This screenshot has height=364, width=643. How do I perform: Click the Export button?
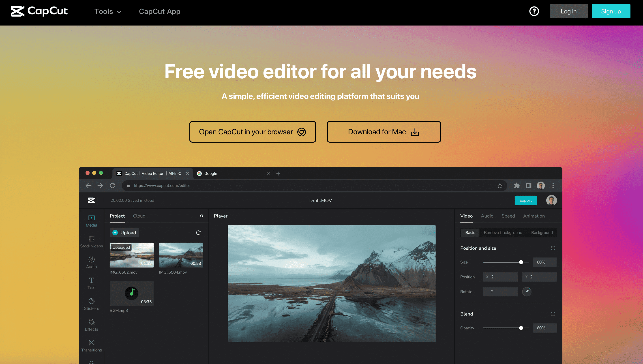[525, 200]
